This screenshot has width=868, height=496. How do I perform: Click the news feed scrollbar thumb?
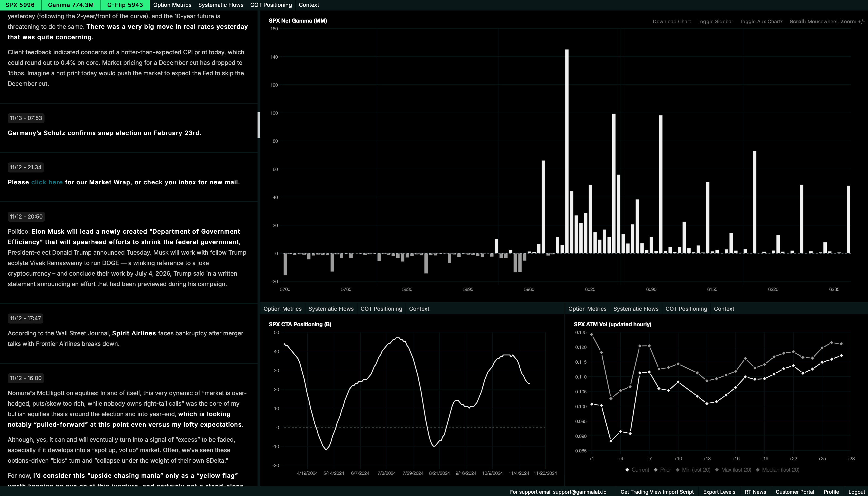[x=258, y=125]
